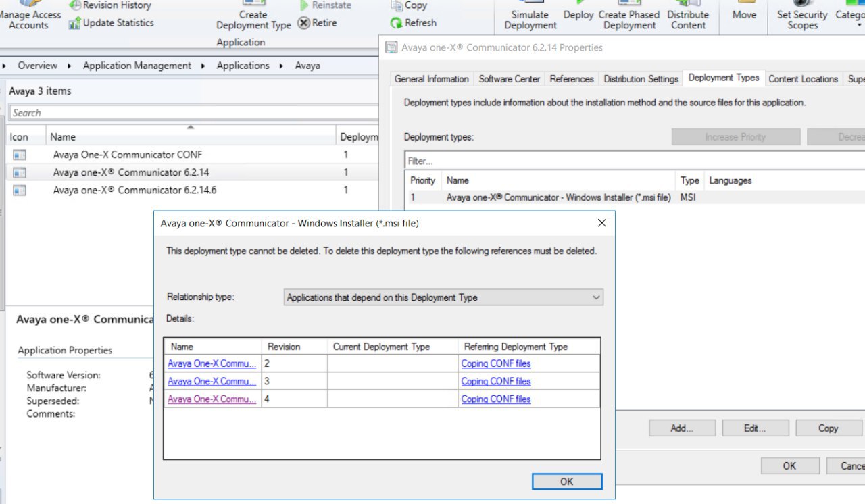Open Avaya One-X link for revision 3
The image size is (865, 504).
pyautogui.click(x=212, y=381)
